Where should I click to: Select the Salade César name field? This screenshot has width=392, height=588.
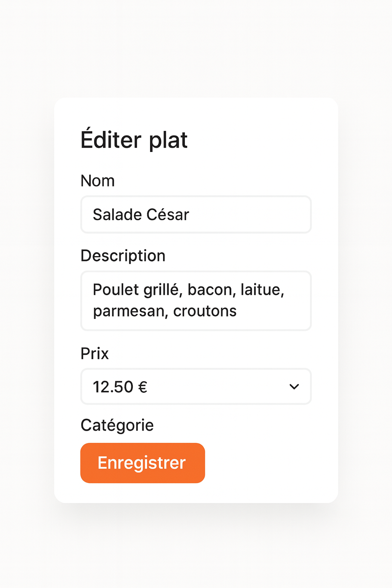pyautogui.click(x=196, y=215)
